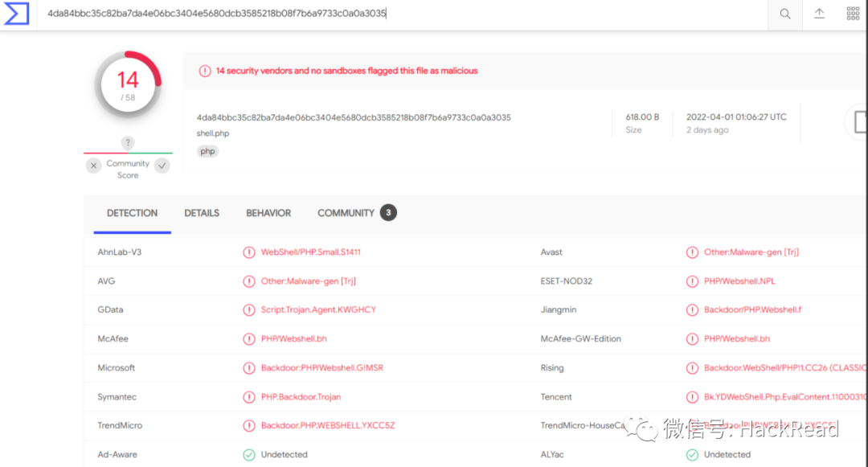
Task: Click alert icon for AhnLab-V3 detection
Action: click(x=249, y=252)
